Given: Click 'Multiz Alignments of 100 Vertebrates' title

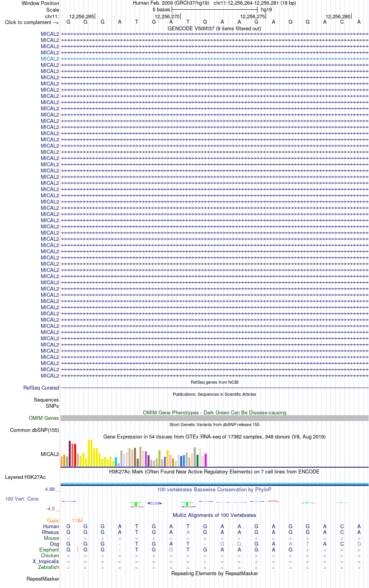Looking at the screenshot, I should click(x=214, y=515).
